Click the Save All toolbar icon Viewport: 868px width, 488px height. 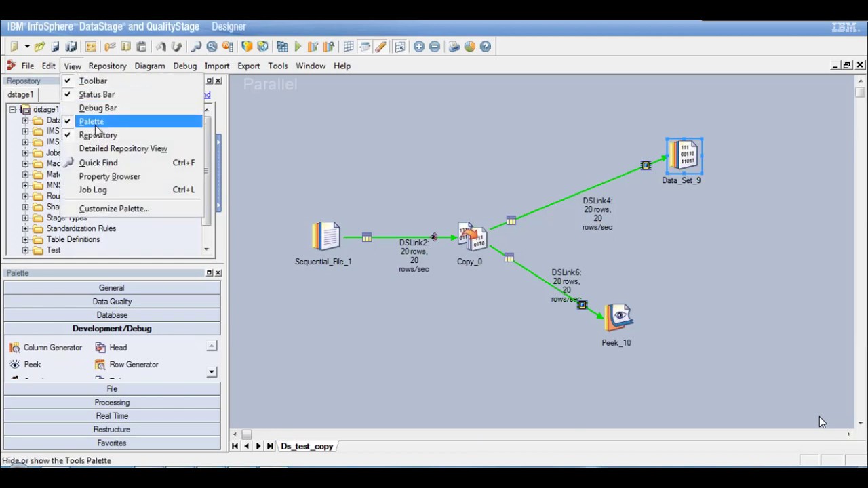pyautogui.click(x=71, y=46)
